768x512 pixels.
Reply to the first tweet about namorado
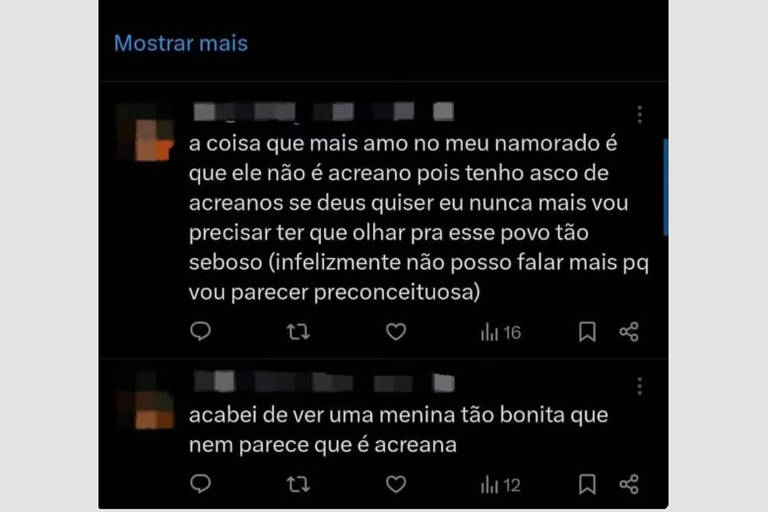pyautogui.click(x=200, y=332)
